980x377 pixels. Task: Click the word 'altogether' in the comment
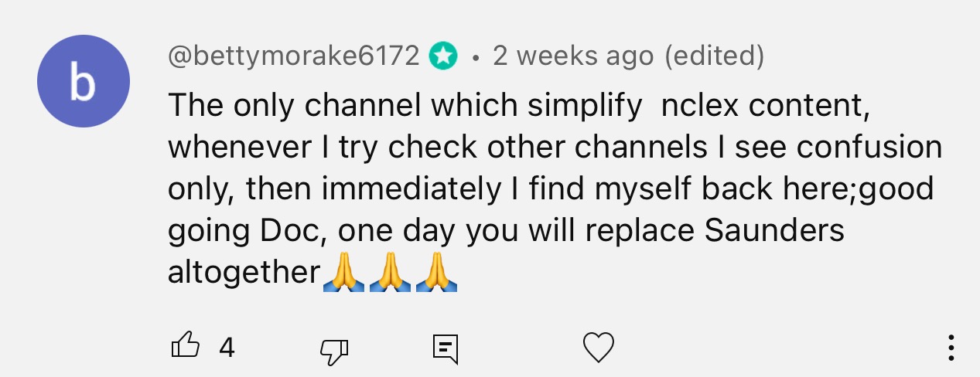coord(244,273)
